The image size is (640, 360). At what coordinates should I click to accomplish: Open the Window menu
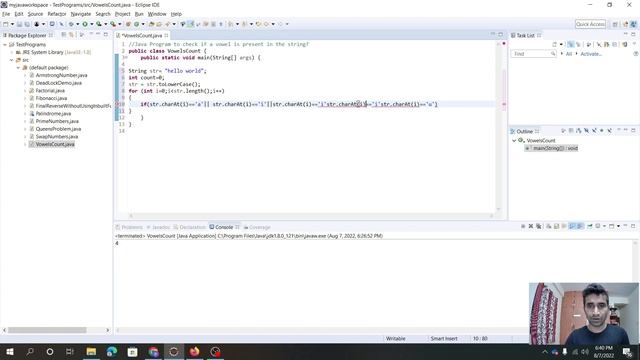point(157,14)
